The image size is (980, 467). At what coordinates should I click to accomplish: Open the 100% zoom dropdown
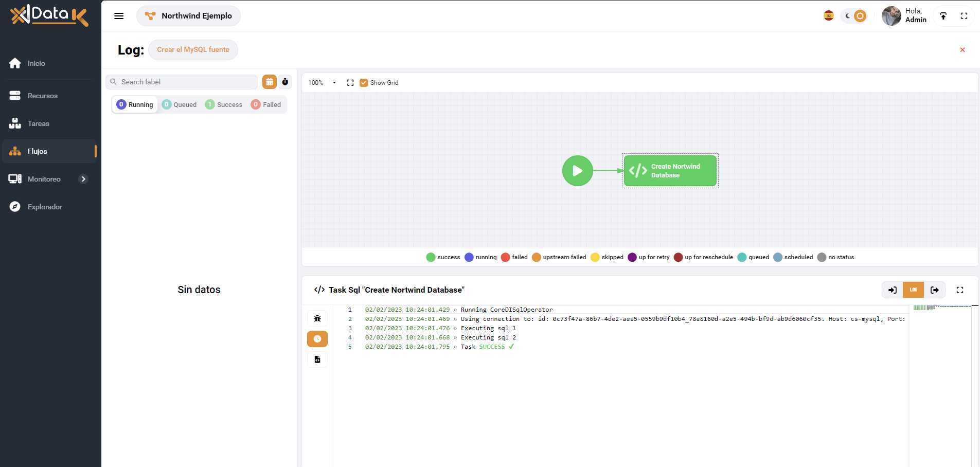[322, 83]
